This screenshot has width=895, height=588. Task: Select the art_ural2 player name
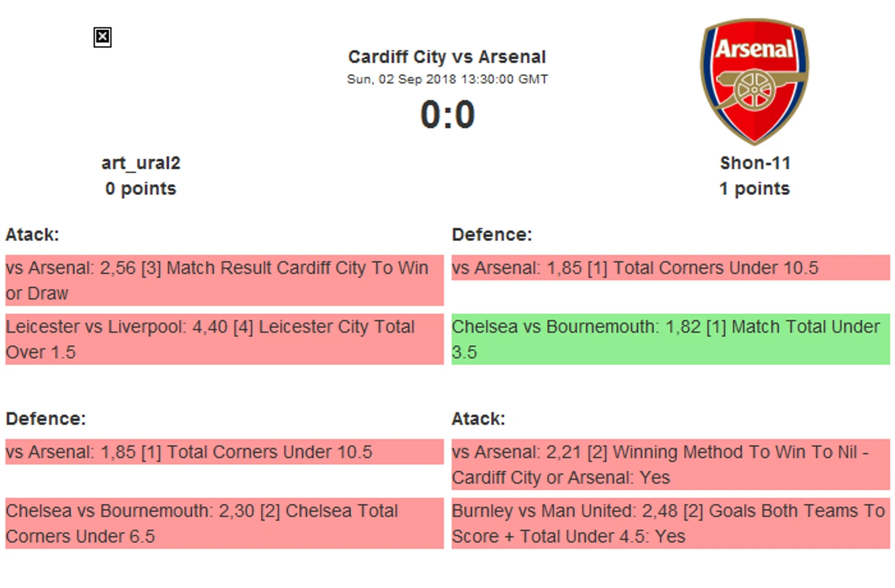pos(141,163)
